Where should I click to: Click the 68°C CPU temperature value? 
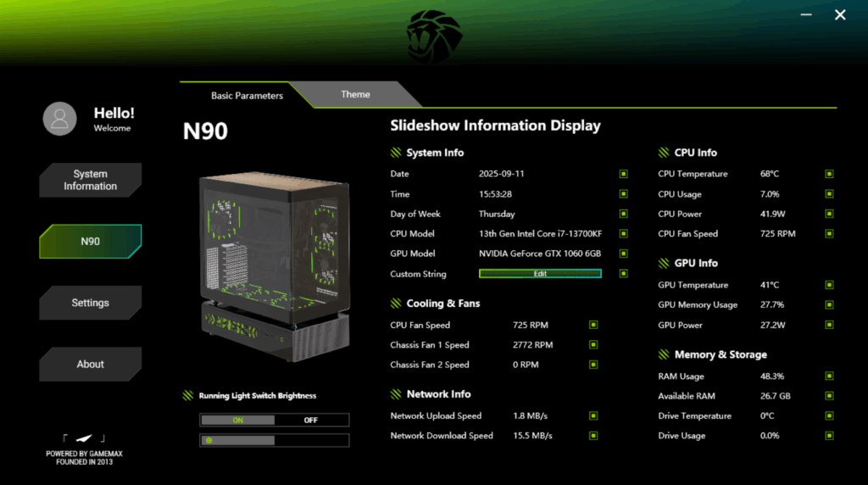[x=770, y=174]
